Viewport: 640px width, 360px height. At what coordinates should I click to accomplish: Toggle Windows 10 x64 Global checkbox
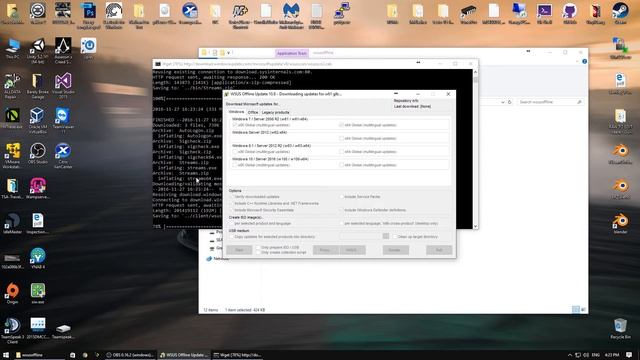click(x=341, y=165)
